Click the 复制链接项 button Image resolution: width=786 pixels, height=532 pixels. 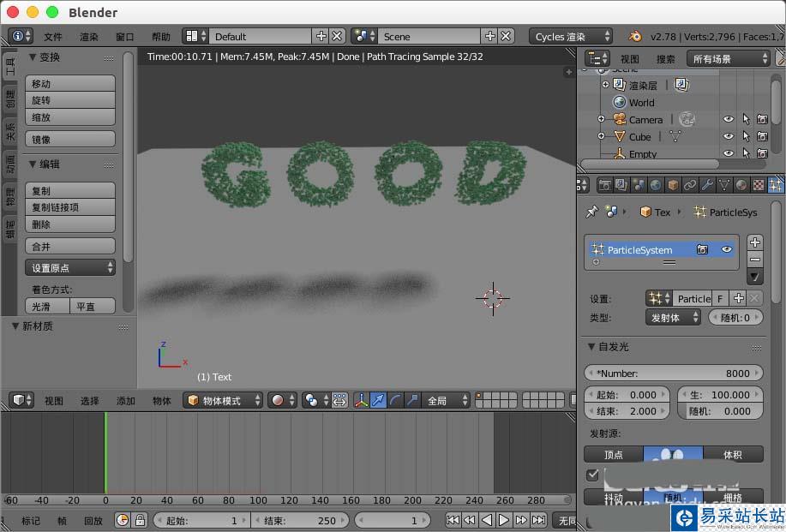point(70,207)
